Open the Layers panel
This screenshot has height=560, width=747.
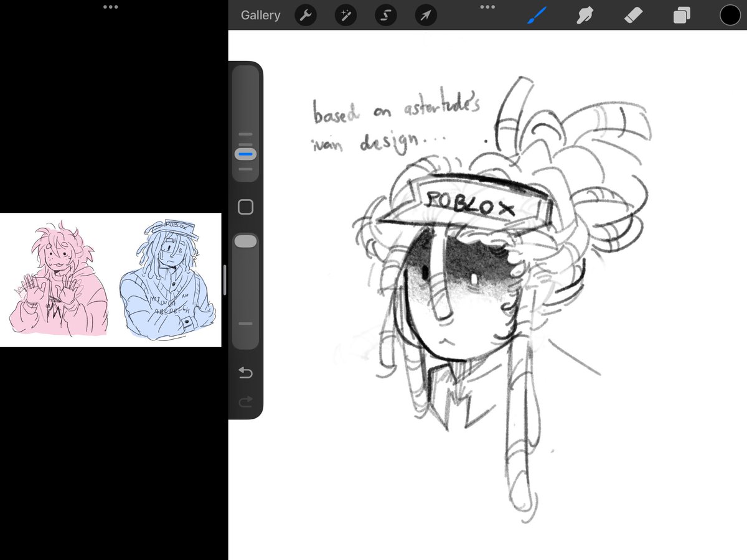[x=682, y=15]
